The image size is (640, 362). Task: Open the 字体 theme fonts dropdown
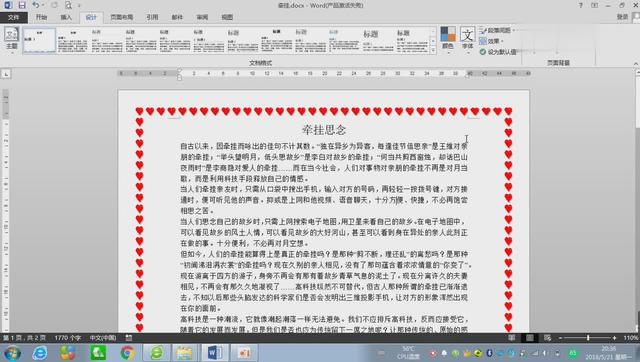(467, 39)
